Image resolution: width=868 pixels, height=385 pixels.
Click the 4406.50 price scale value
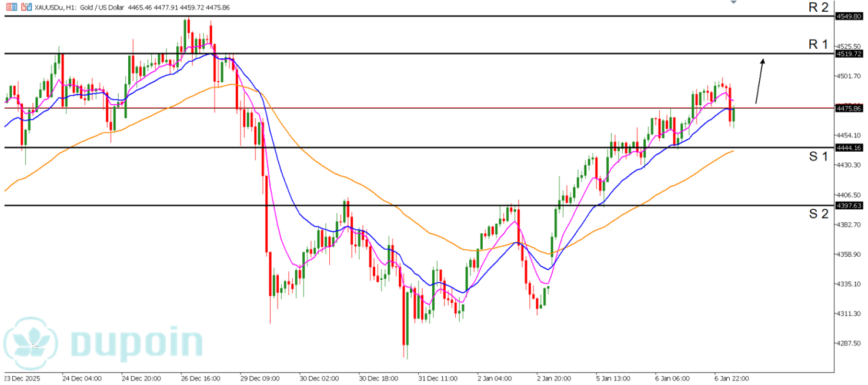click(849, 195)
